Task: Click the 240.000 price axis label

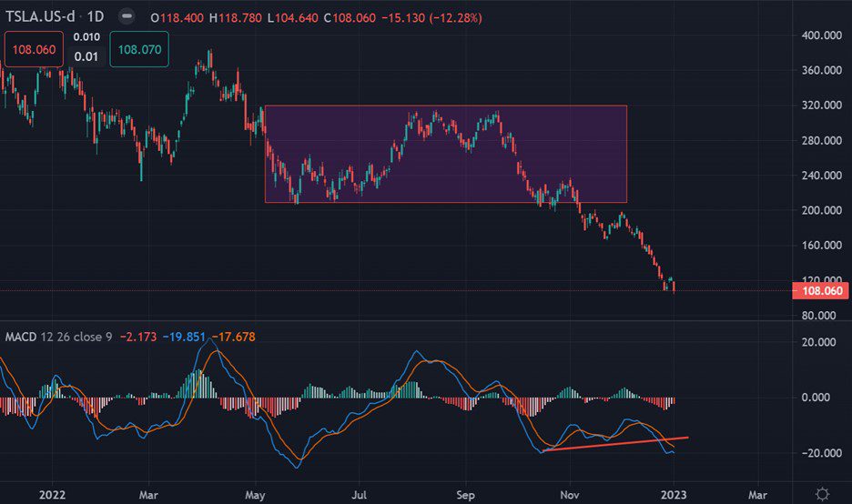Action: pos(822,175)
